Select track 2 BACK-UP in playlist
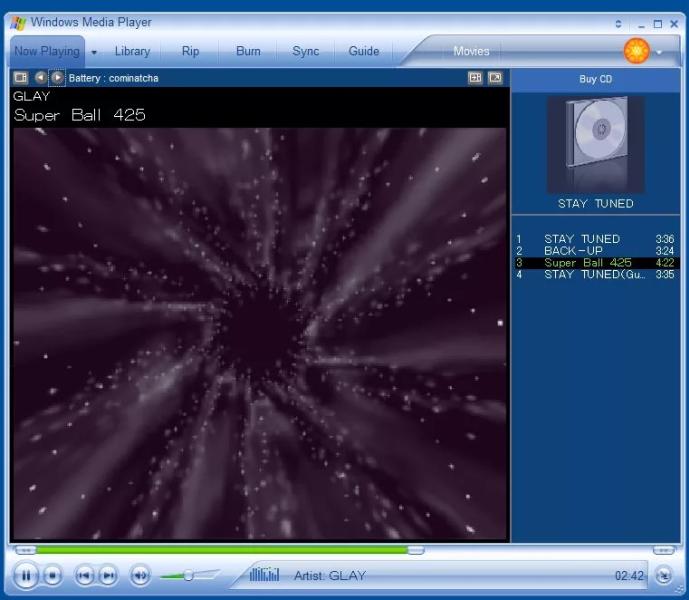The image size is (689, 600). [x=596, y=251]
